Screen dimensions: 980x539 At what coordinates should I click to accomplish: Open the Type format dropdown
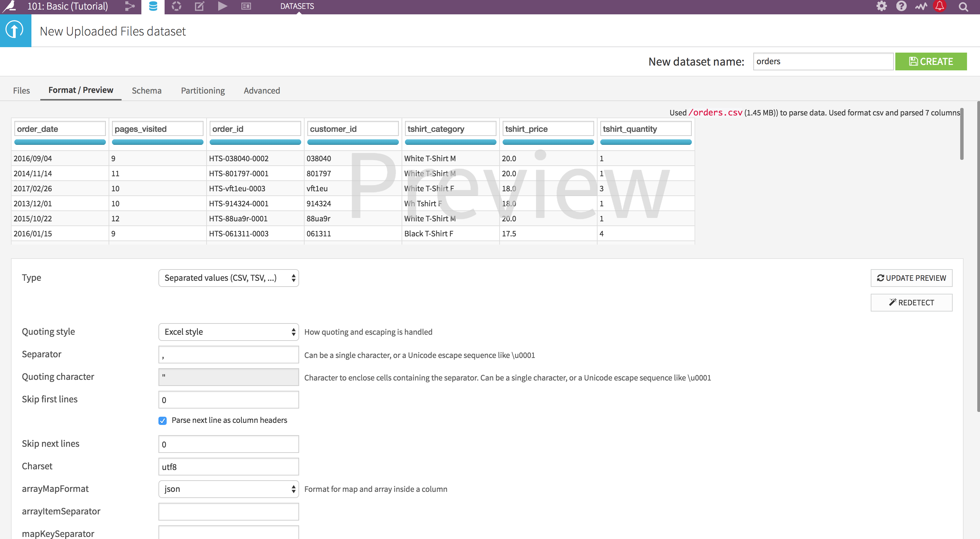(x=228, y=278)
